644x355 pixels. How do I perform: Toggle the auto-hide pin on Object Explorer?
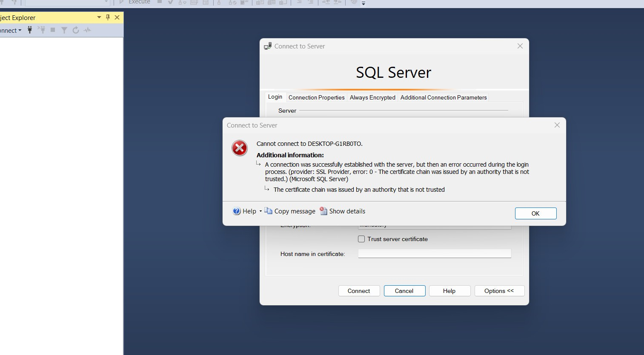pos(108,17)
